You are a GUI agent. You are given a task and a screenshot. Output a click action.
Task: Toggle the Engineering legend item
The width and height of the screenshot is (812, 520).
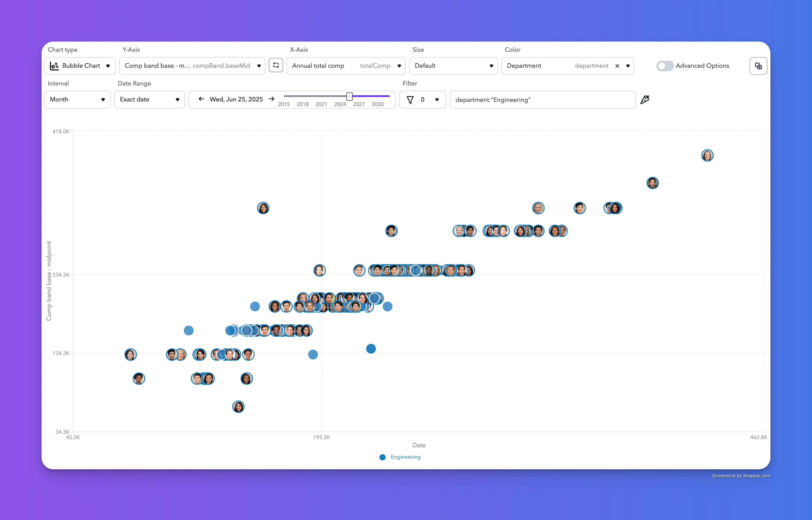click(400, 457)
